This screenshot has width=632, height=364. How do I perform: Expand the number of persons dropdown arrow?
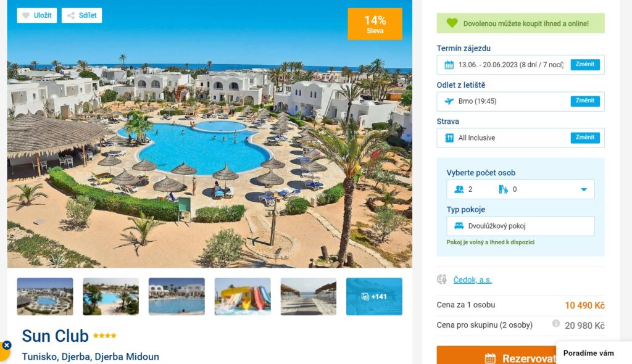584,189
